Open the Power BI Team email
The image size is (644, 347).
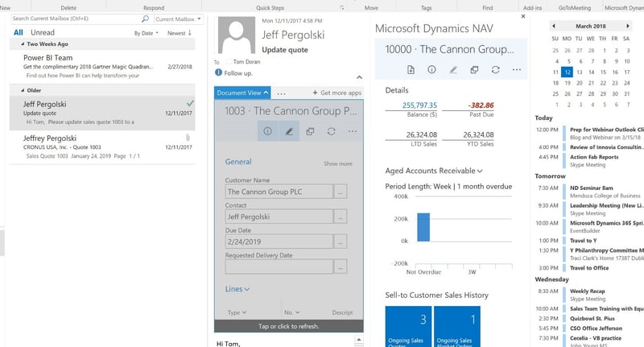coord(102,66)
